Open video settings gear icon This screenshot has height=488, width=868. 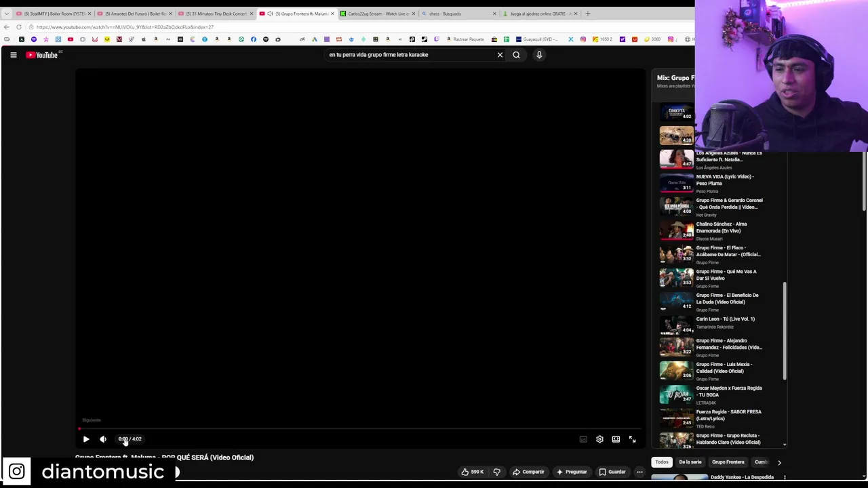[599, 439]
